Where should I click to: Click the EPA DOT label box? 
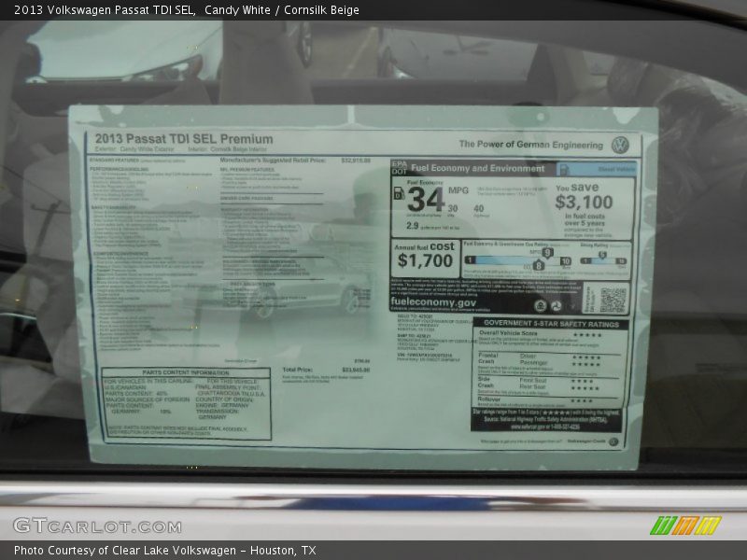400,168
